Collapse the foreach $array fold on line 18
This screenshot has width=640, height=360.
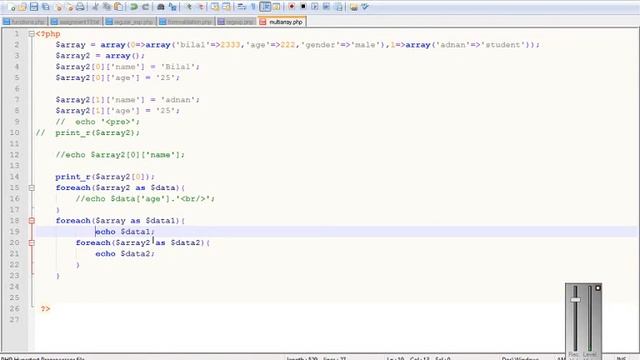(31, 221)
